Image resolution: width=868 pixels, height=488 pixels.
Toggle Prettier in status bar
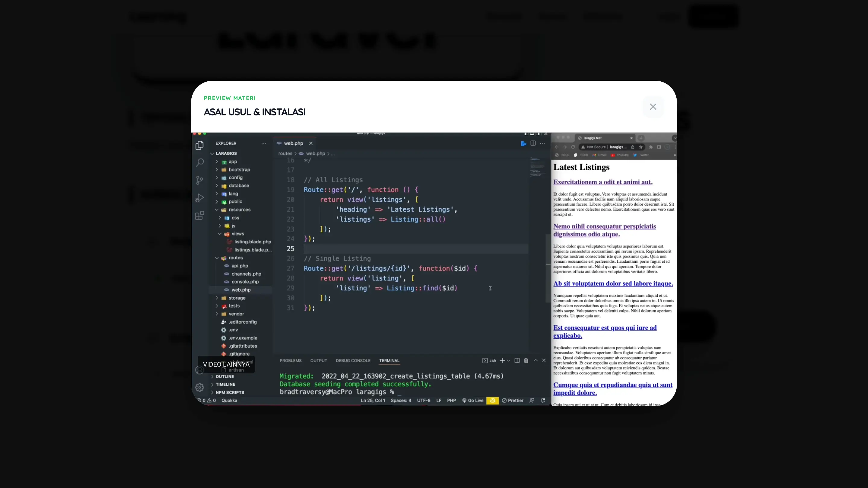[x=512, y=400]
